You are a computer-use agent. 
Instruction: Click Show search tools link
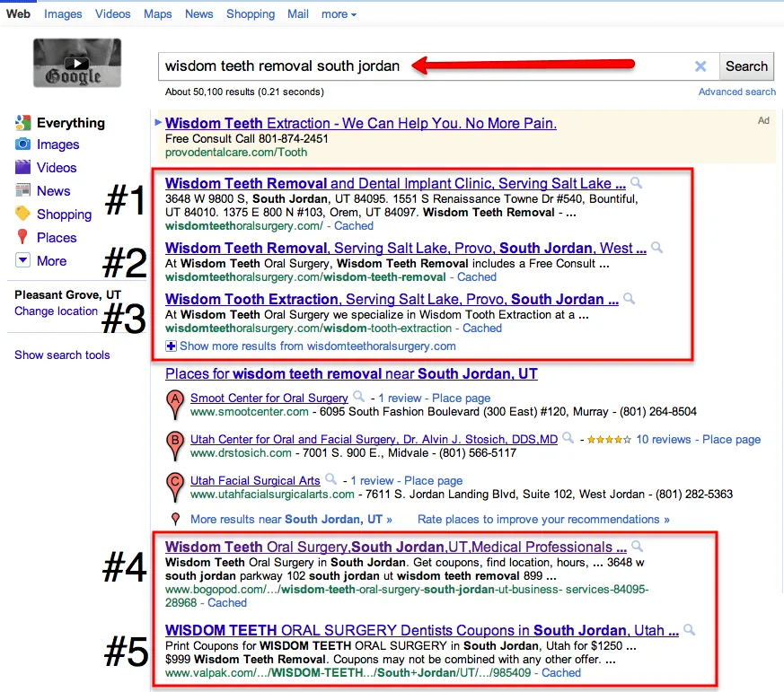[x=62, y=355]
